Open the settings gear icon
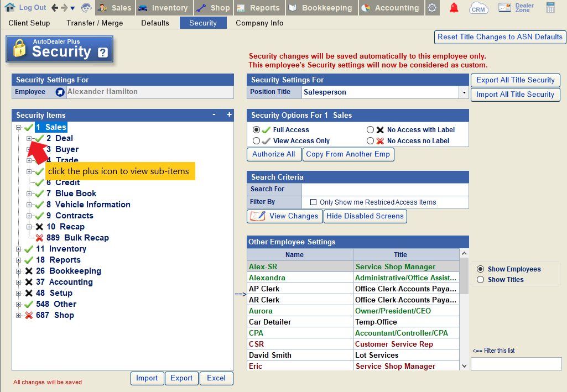This screenshot has width=567, height=392. coord(432,8)
